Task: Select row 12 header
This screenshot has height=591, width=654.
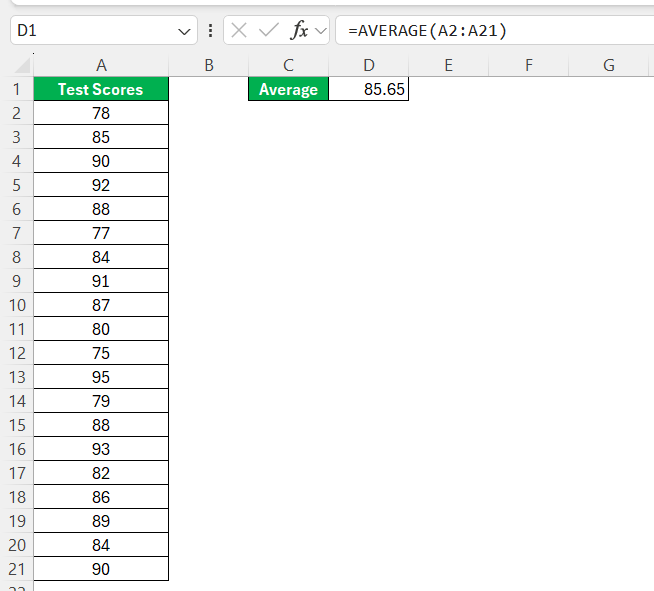Action: click(x=17, y=353)
